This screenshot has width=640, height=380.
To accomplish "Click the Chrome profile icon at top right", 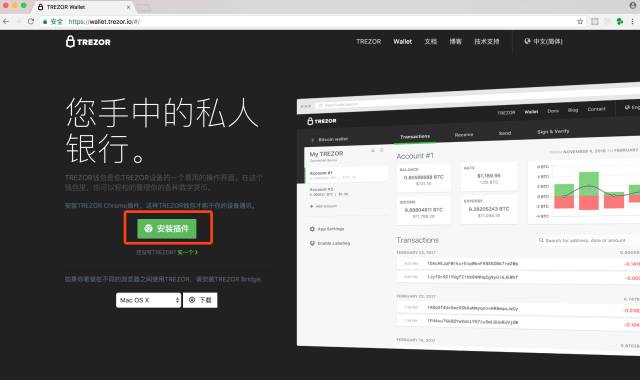I will 633,5.
